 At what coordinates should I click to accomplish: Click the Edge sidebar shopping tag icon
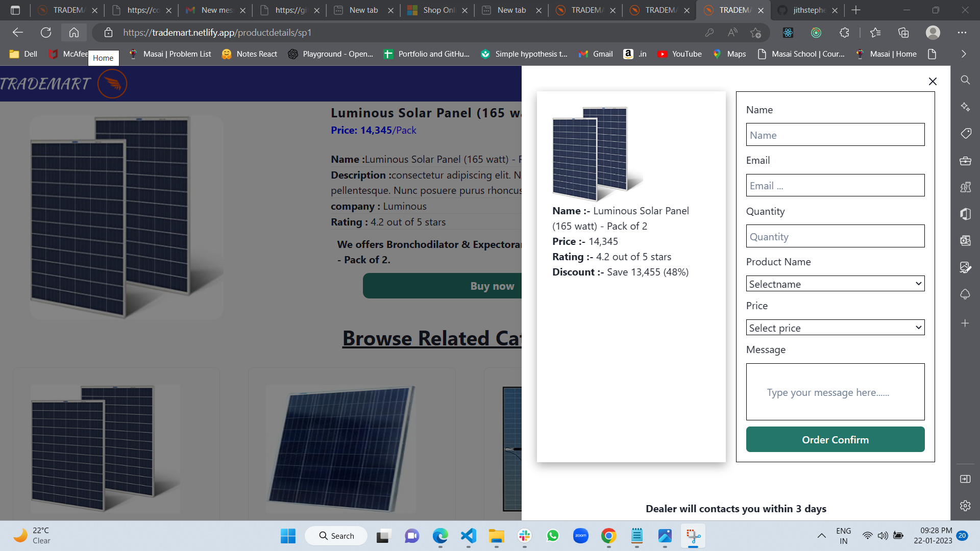965,134
